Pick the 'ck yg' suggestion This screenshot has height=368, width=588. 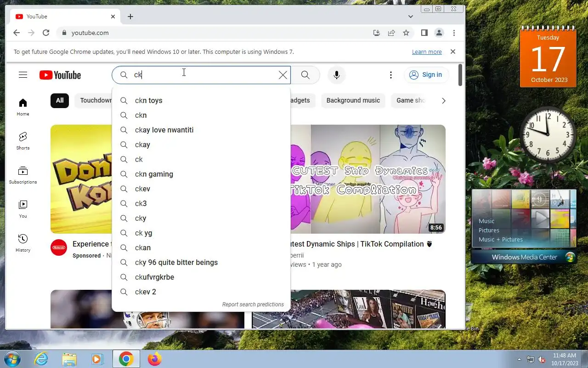pos(201,233)
